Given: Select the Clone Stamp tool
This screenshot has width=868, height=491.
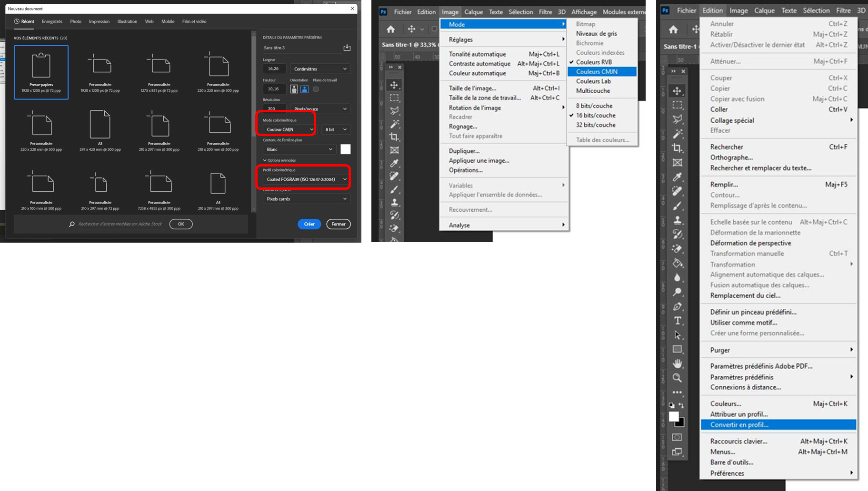Looking at the screenshot, I should coord(678,220).
